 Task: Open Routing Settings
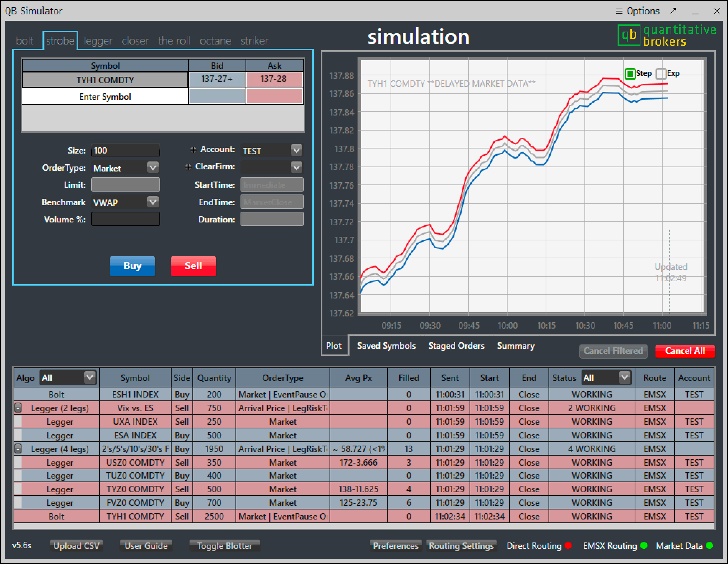[461, 546]
